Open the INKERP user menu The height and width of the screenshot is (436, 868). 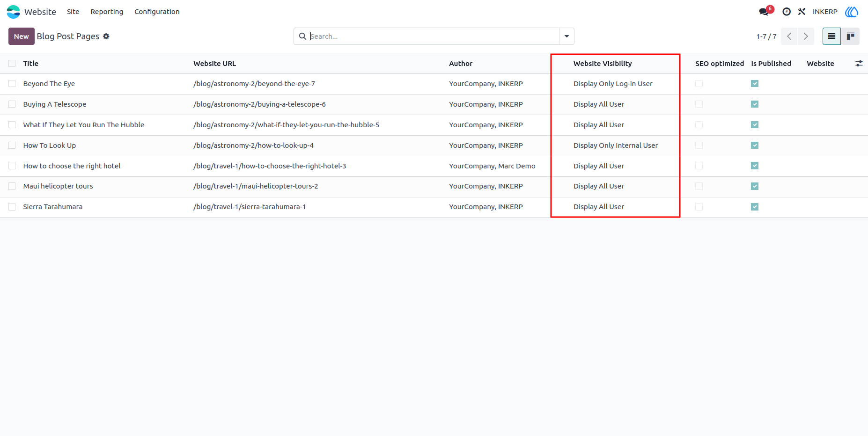pyautogui.click(x=825, y=12)
